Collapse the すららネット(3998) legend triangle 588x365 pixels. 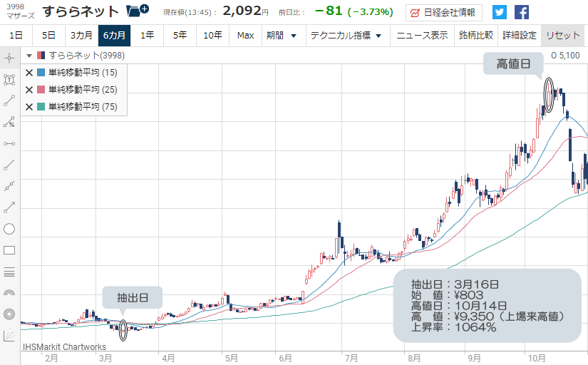pos(29,56)
